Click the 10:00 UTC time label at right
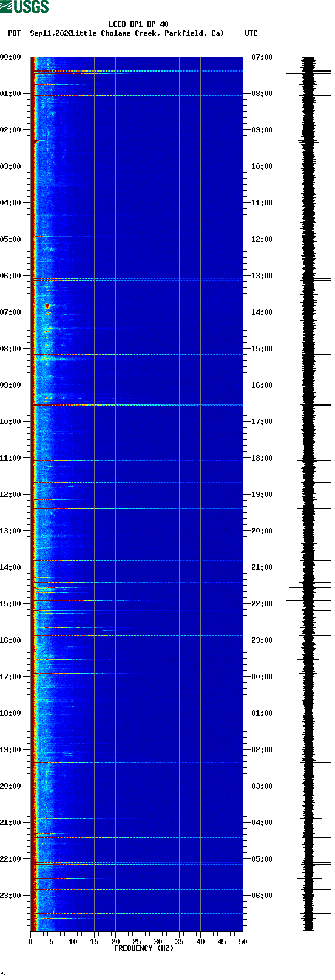This screenshot has width=335, height=980. (262, 166)
